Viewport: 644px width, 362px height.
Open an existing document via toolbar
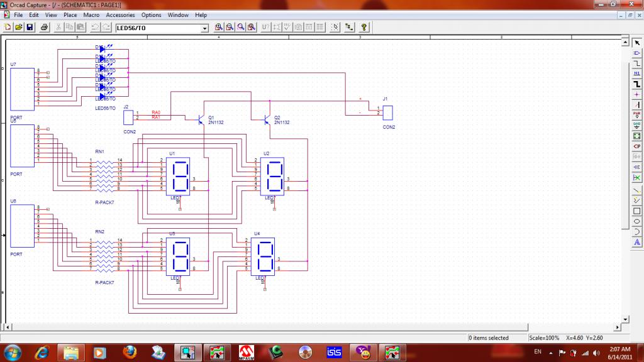(x=19, y=28)
